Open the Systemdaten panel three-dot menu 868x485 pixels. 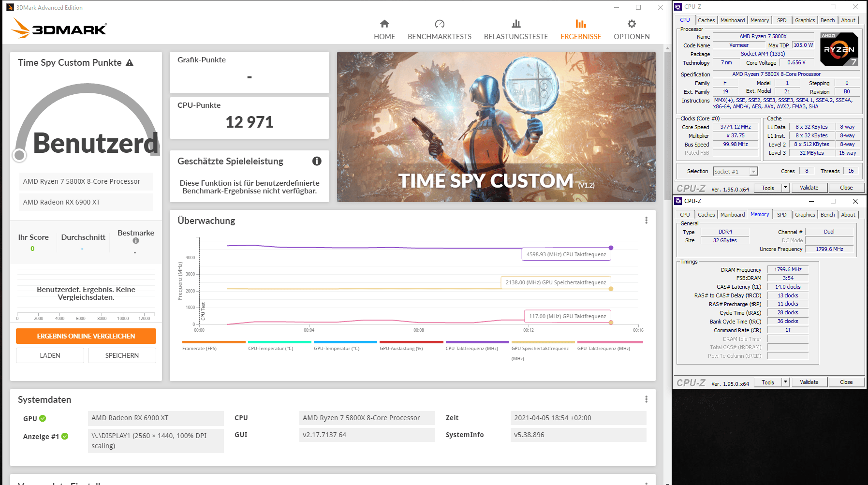coord(646,399)
